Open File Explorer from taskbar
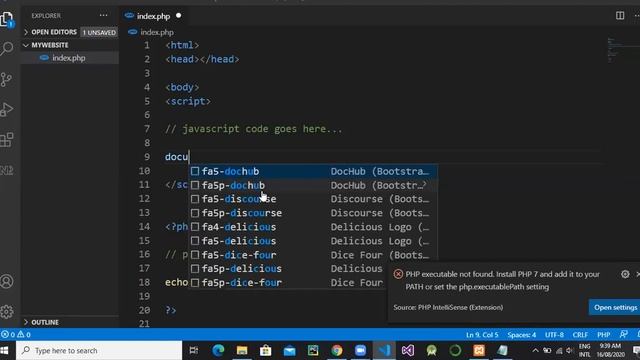Screen dimensions: 640x360 [x=242, y=350]
